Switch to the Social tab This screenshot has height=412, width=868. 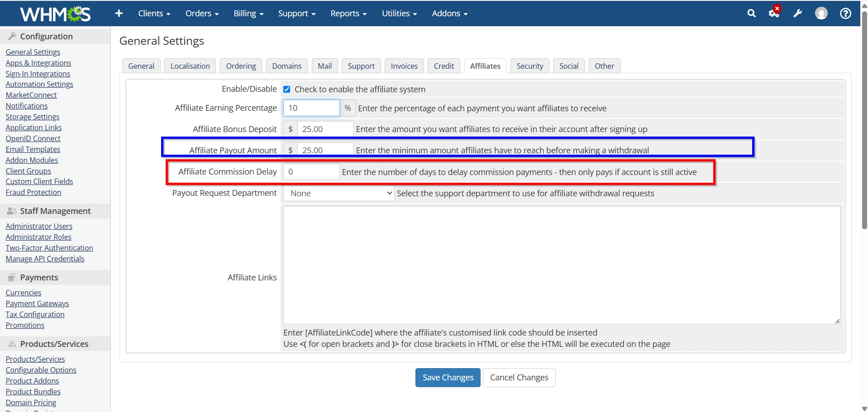tap(568, 66)
